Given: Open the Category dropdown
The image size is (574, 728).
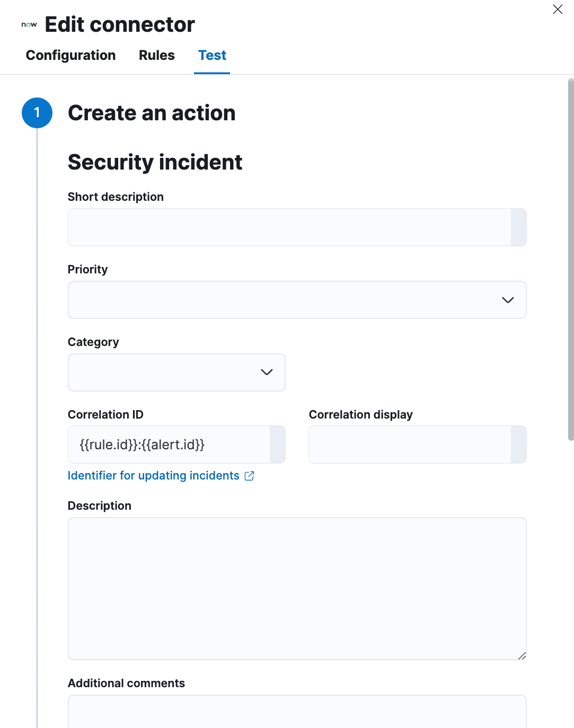Looking at the screenshot, I should [x=176, y=372].
